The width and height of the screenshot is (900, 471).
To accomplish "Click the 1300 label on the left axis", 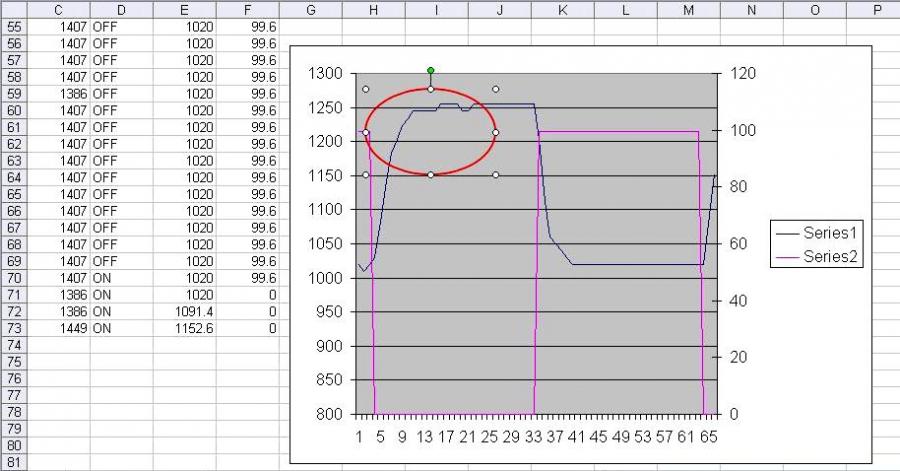I will 325,74.
